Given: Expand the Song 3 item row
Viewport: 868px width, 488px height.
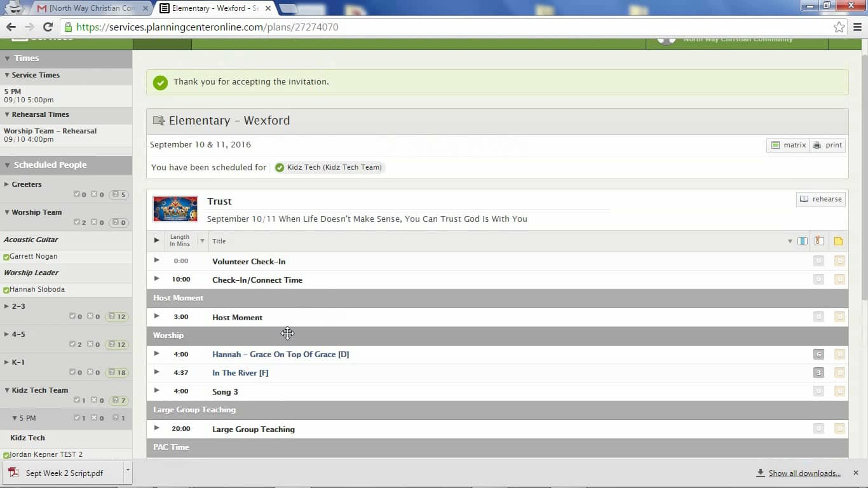Looking at the screenshot, I should (x=156, y=390).
